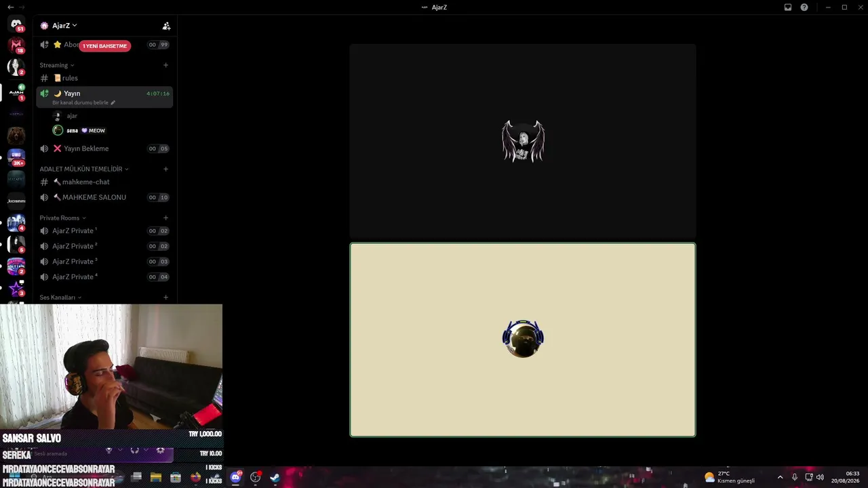Open the AJAH server icon
This screenshot has height=488, width=868.
coord(16,92)
